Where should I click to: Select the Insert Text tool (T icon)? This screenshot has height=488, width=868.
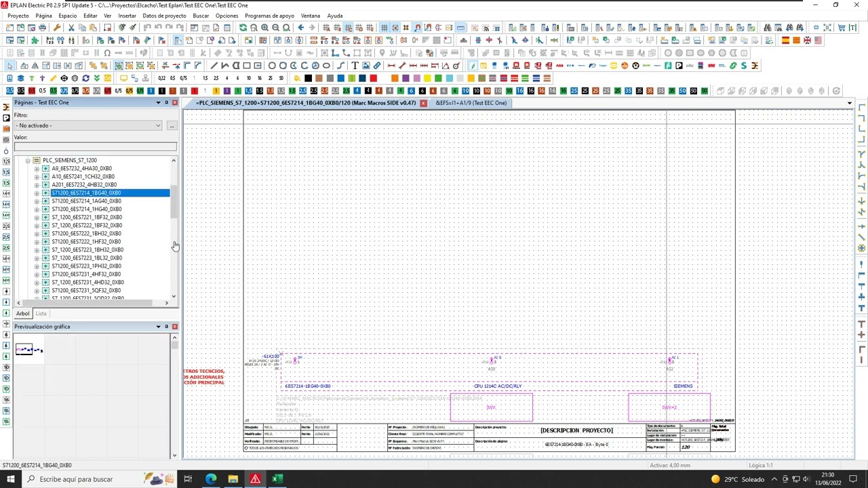[355, 66]
